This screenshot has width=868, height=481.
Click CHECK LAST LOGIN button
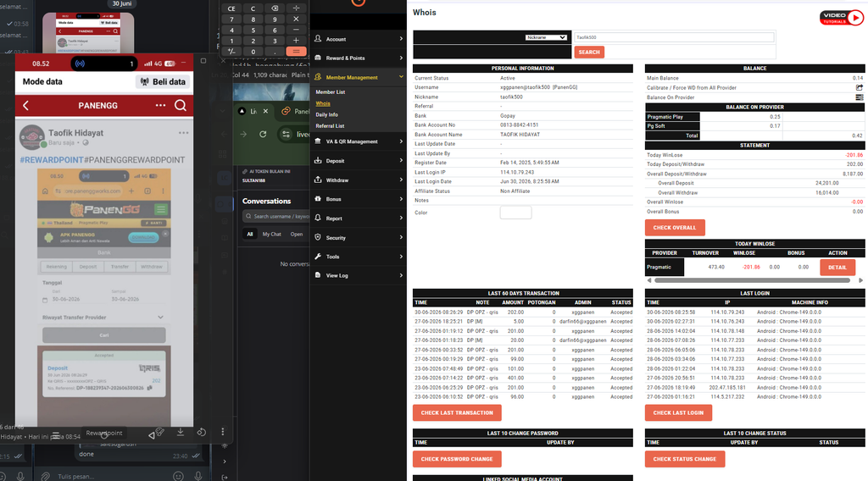pos(678,412)
